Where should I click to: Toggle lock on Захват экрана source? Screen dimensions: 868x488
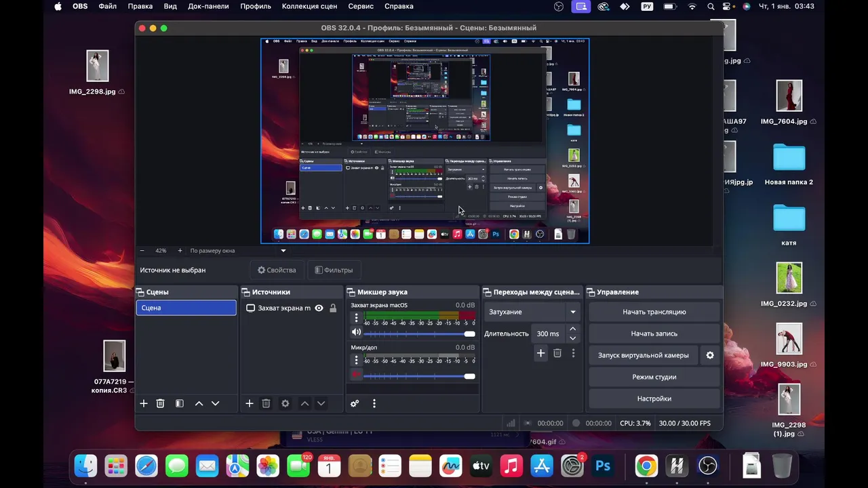(333, 308)
